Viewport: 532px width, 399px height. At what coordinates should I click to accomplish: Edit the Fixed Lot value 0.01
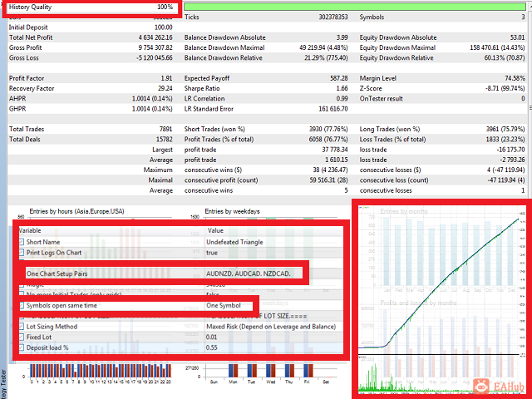[211, 337]
